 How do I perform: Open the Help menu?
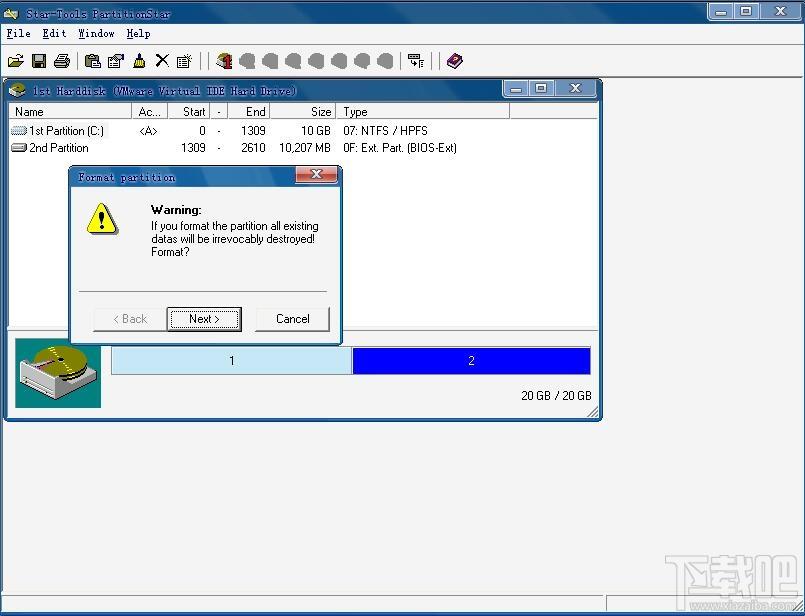(x=139, y=34)
